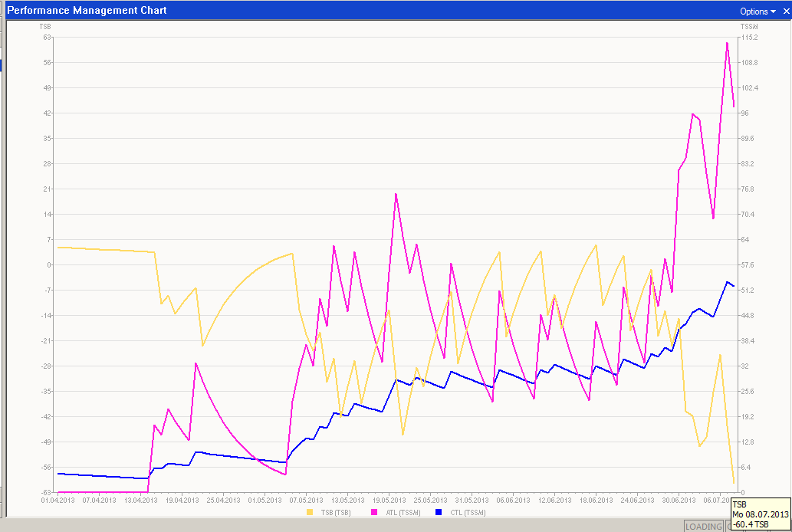Click the ATL (TSSM) legend label
Viewport: 792px width, 532px height.
(x=400, y=512)
